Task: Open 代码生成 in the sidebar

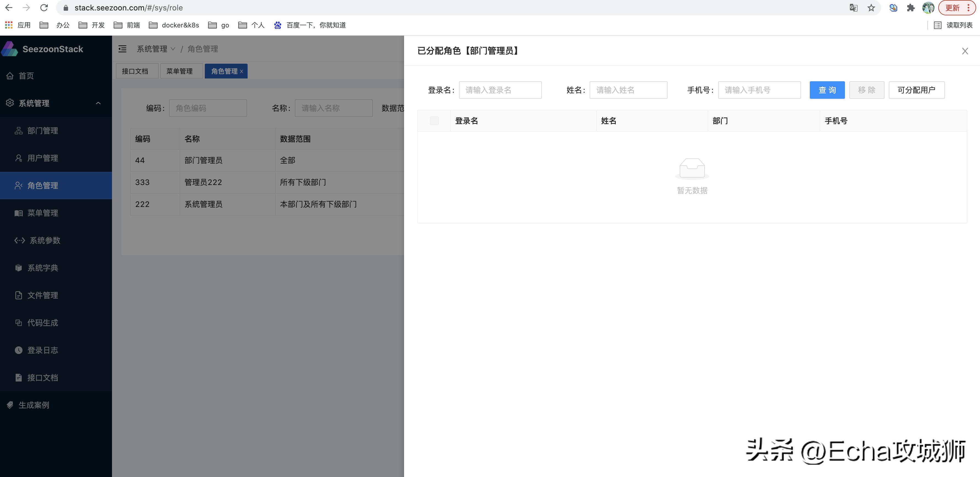Action: tap(56, 322)
